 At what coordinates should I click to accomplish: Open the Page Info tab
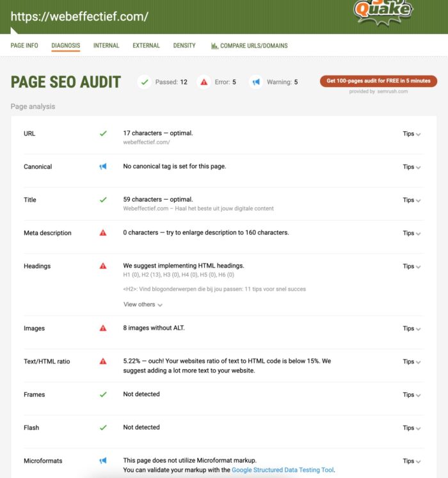[24, 45]
